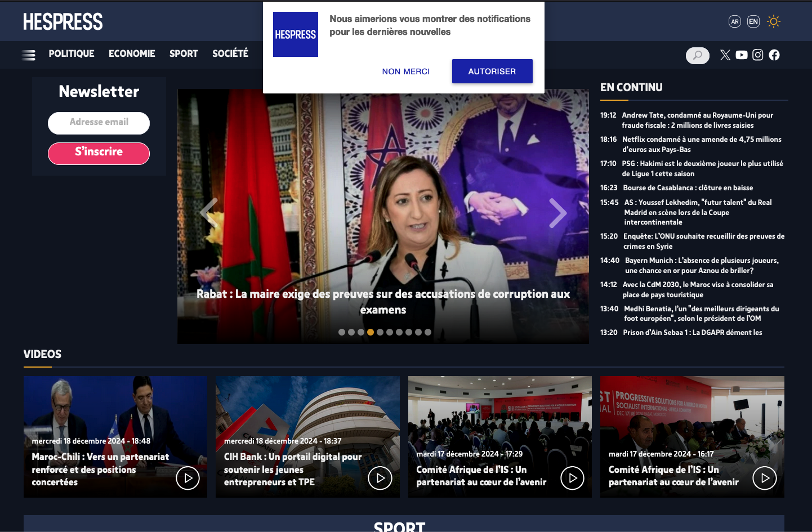Play the Maroc-Chili partnership video

[x=188, y=478]
